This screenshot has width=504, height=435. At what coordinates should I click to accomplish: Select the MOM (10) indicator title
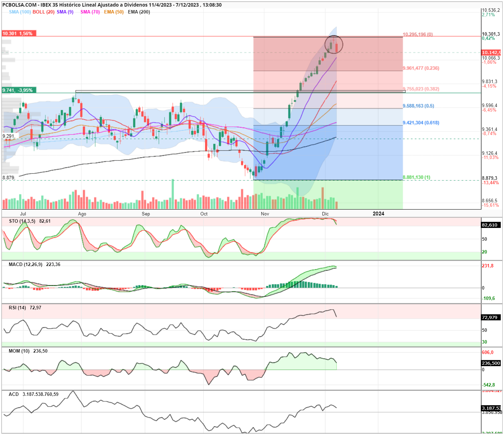pyautogui.click(x=19, y=351)
